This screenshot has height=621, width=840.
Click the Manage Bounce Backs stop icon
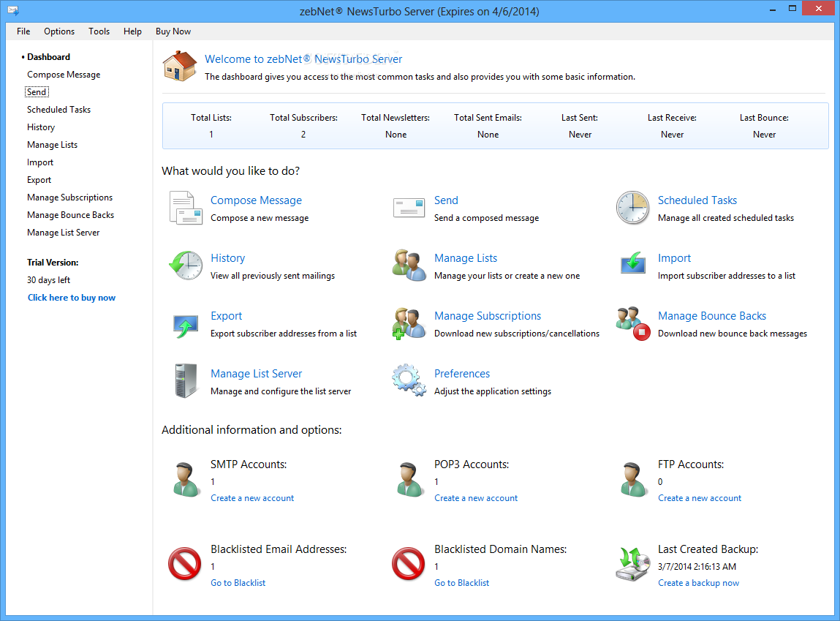[633, 323]
